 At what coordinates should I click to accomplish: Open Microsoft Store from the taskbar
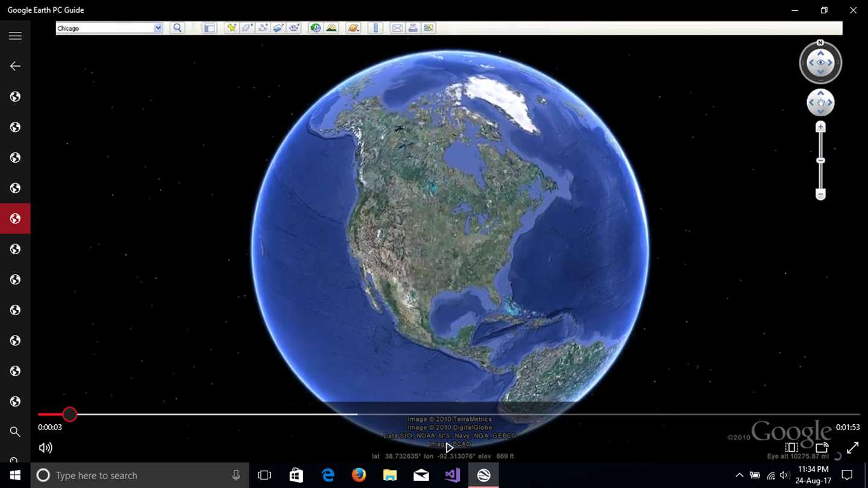(x=296, y=475)
